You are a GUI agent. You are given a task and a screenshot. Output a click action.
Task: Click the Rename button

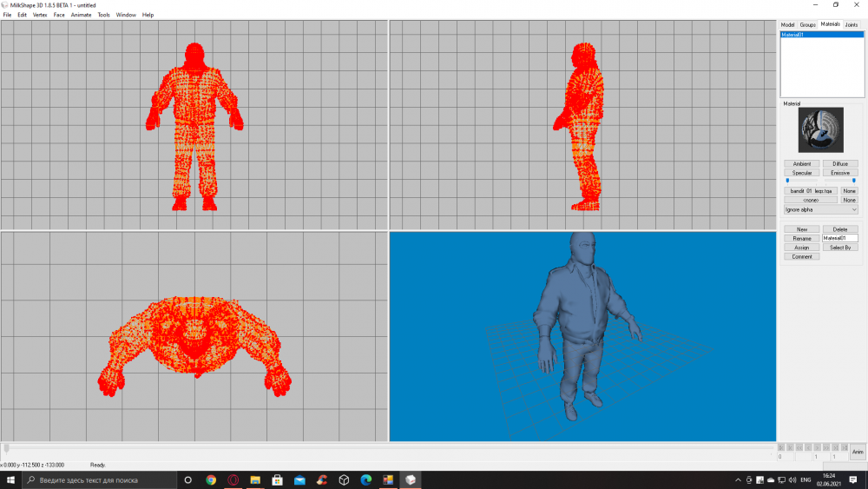click(x=801, y=238)
